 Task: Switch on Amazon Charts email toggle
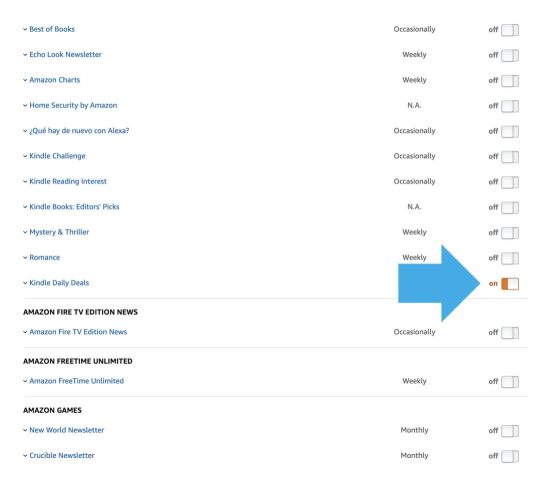coord(510,81)
